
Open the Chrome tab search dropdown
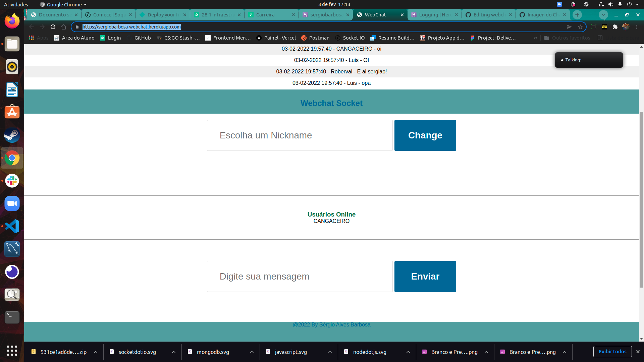tap(603, 15)
